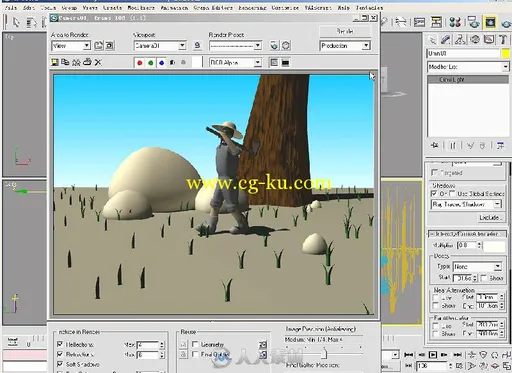Screen dimensions: 512x373
Task: Click the Lock to Viewport icon
Action: click(197, 45)
